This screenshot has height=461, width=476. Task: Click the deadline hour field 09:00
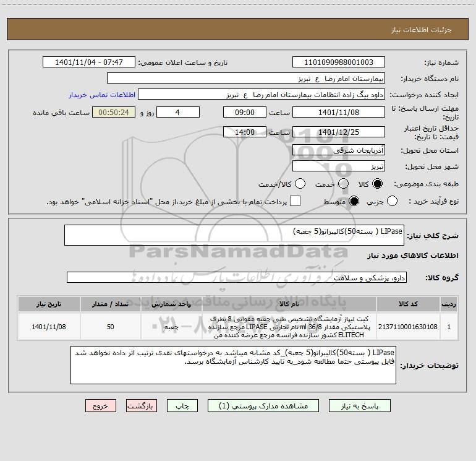pyautogui.click(x=245, y=112)
